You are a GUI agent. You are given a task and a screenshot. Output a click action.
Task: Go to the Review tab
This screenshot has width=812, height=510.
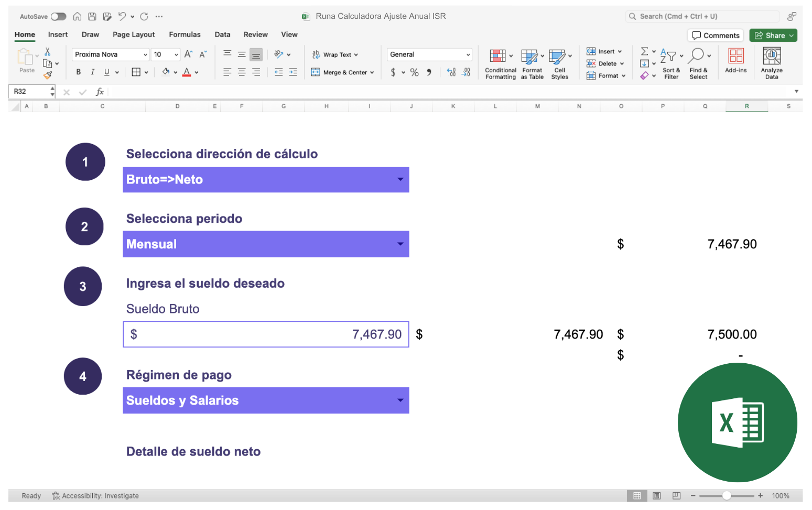pos(255,35)
